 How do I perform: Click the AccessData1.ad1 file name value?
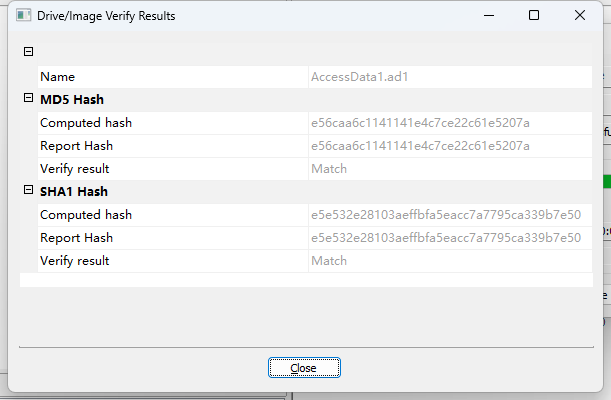pyautogui.click(x=358, y=77)
